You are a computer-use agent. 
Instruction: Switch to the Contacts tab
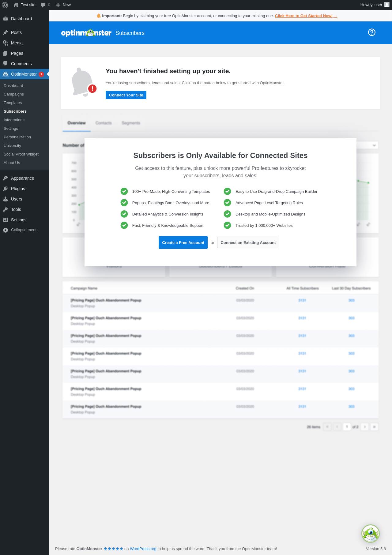[x=104, y=123]
